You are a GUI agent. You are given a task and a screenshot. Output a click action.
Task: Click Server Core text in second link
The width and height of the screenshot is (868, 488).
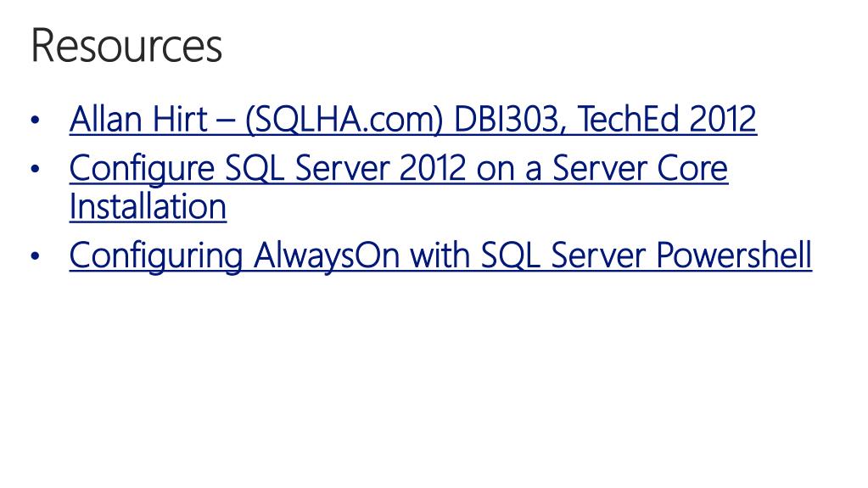(640, 168)
